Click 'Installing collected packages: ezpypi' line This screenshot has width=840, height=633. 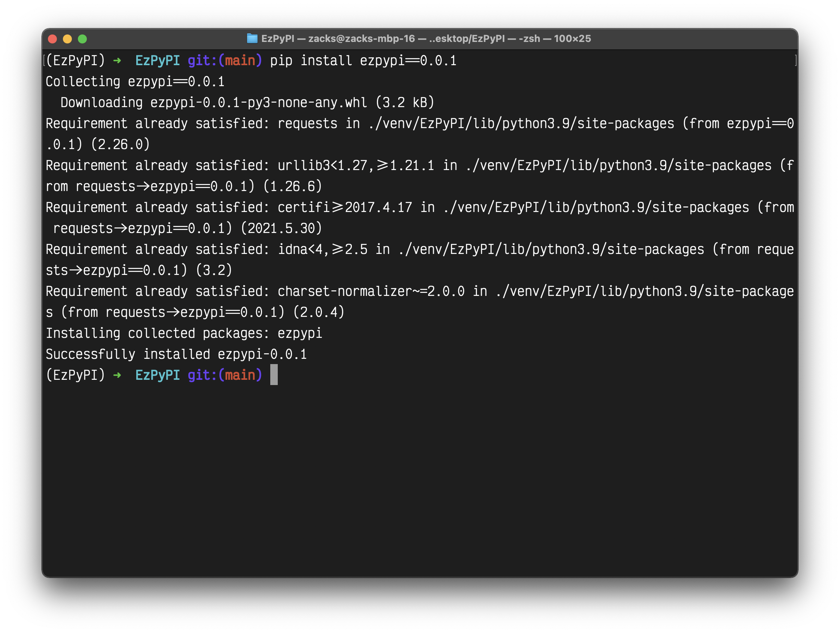[x=184, y=333]
